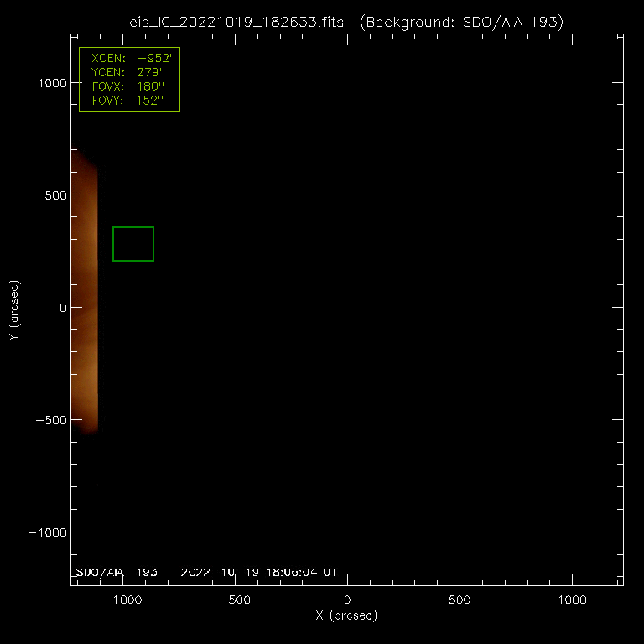Click the -1000 tick label on X axis

pos(122,600)
